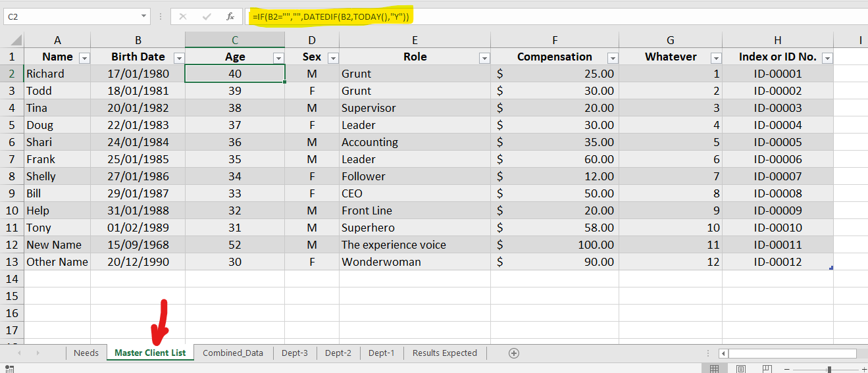Switch to Page Break Preview icon
This screenshot has width=868, height=373.
(768, 369)
